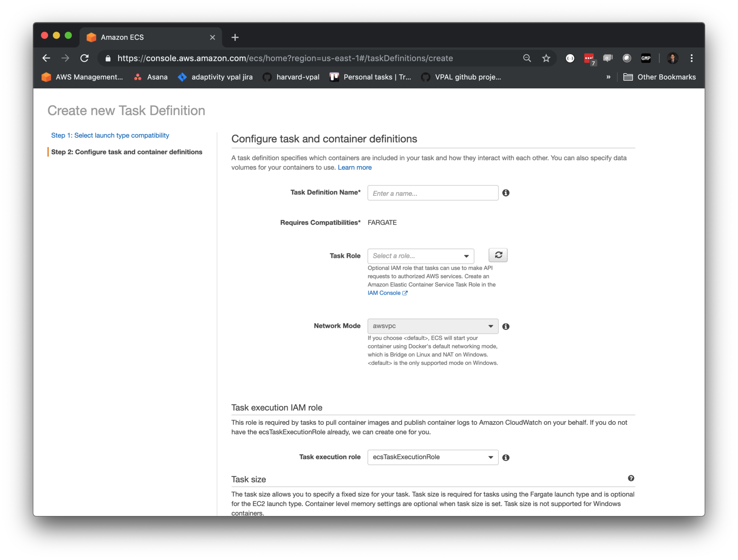Close the Amazon ECS tab
This screenshot has width=738, height=560.
[213, 37]
